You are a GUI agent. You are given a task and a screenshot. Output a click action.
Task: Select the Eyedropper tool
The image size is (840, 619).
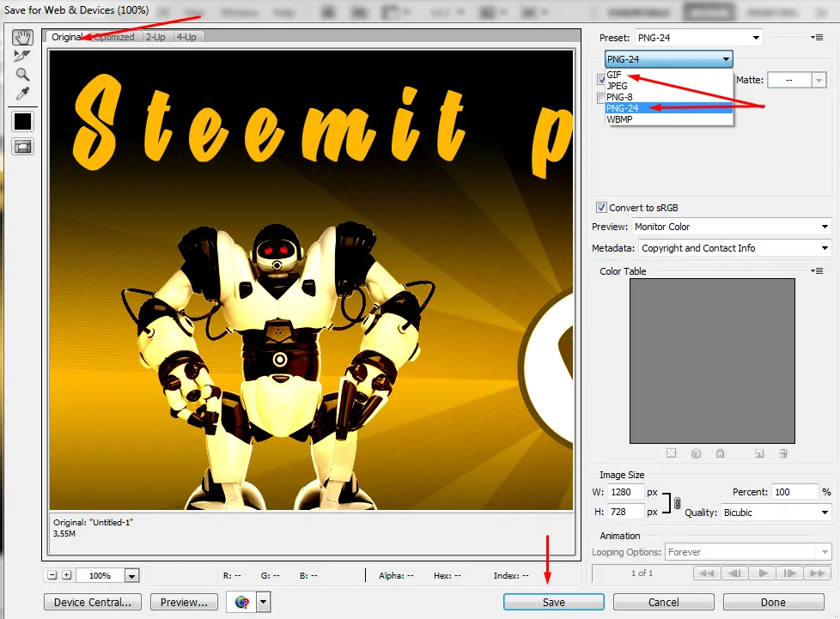pos(22,94)
